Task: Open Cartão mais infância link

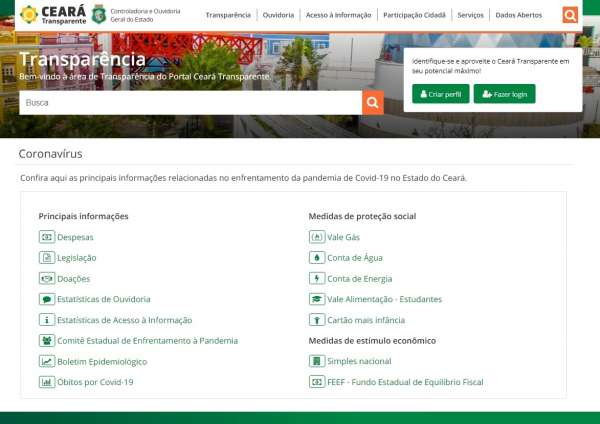Action: point(366,320)
